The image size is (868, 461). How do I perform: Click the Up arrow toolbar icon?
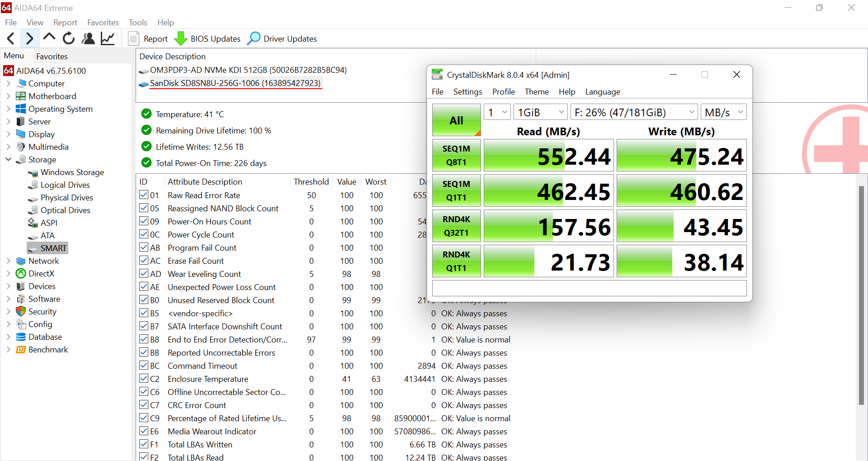(49, 38)
